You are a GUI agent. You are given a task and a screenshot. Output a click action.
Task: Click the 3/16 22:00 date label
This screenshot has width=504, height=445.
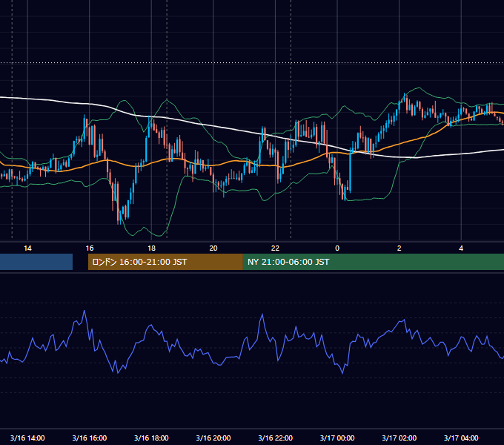(276, 438)
